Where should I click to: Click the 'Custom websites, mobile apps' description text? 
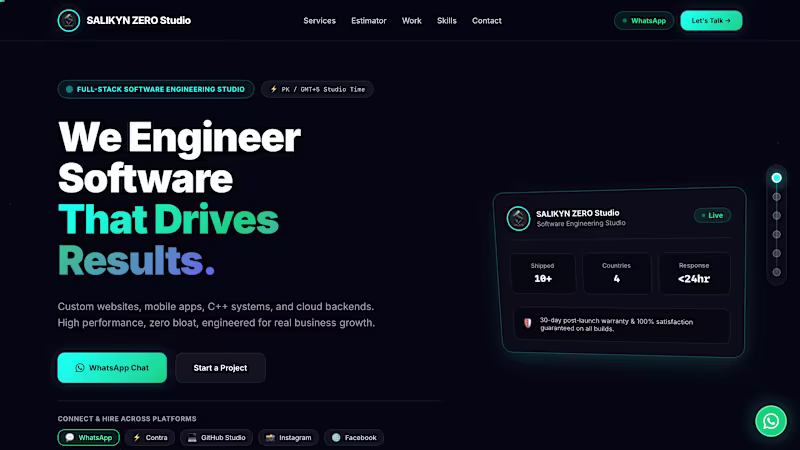point(216,314)
